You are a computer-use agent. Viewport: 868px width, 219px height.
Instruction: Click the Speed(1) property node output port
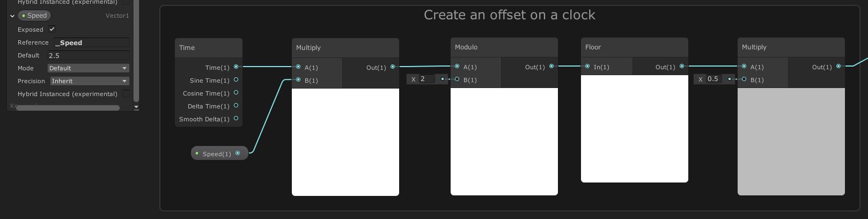click(x=238, y=154)
